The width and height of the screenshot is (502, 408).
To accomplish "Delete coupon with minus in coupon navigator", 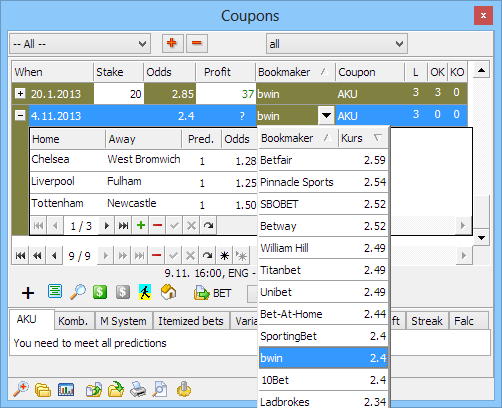I will pyautogui.click(x=156, y=256).
